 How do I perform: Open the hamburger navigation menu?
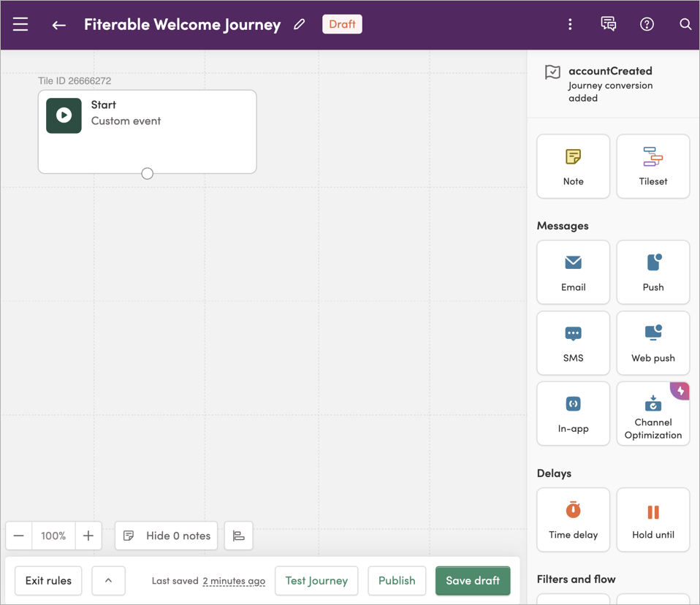point(20,24)
